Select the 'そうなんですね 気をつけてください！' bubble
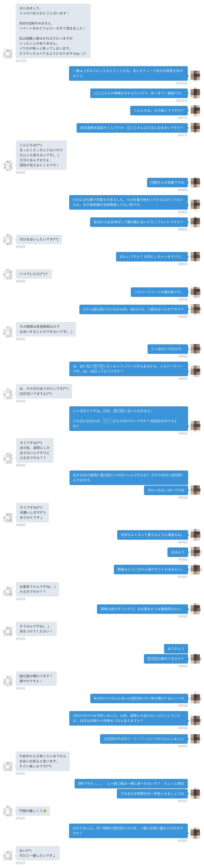Screen dimensions: 204x868 pyautogui.click(x=36, y=629)
